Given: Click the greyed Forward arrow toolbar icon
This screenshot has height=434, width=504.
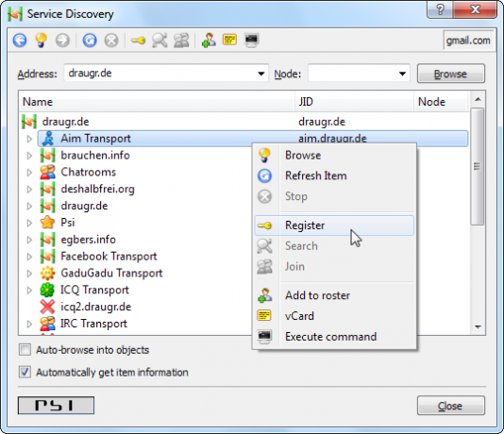Looking at the screenshot, I should pos(62,41).
